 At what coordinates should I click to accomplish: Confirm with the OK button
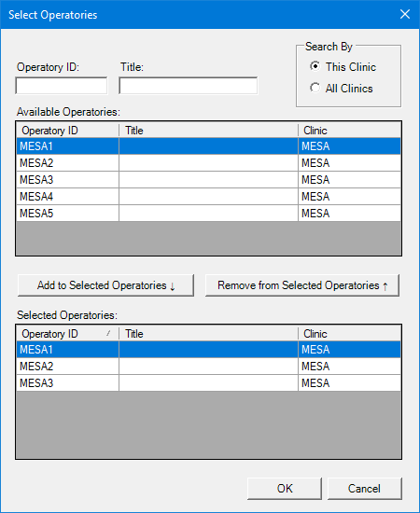click(285, 489)
